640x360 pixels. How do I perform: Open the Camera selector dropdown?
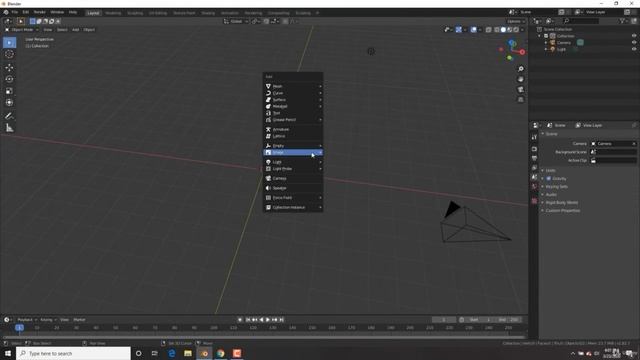tap(613, 144)
